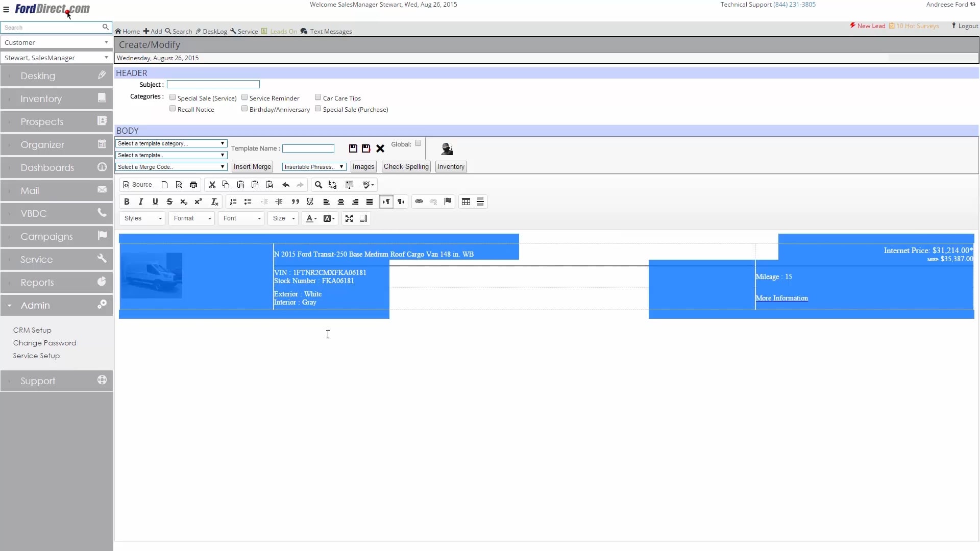
Task: Open the 'Select a Merge Code' dropdown
Action: (171, 167)
